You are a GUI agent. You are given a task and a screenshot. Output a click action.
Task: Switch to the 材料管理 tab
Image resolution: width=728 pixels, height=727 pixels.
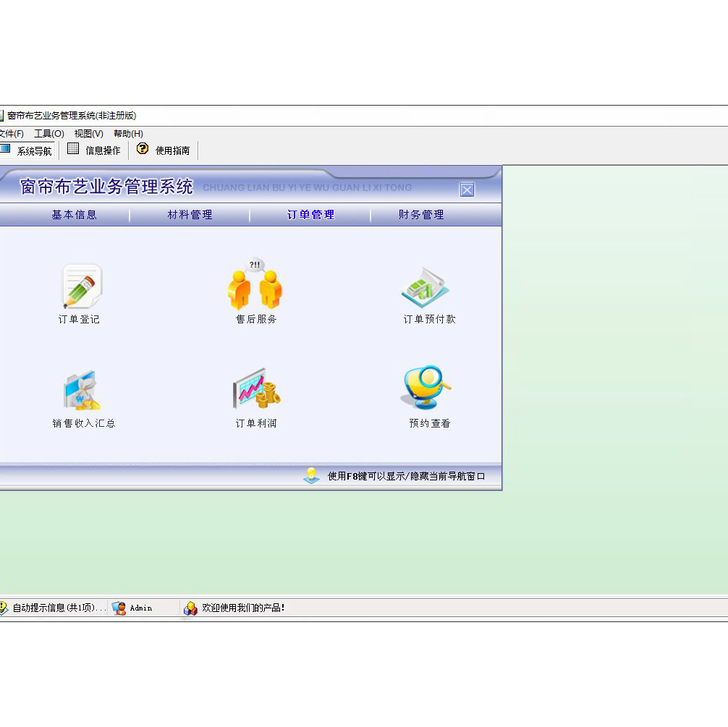point(190,215)
